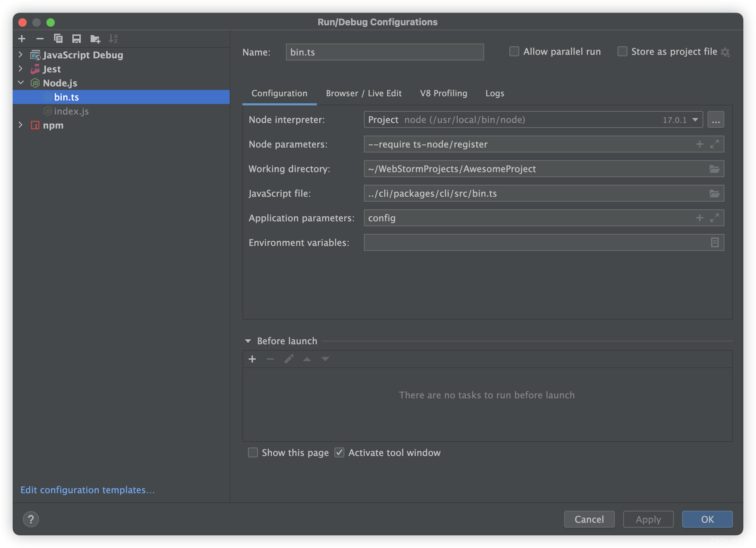Image resolution: width=756 pixels, height=548 pixels.
Task: Expand the Node parameters field
Action: tap(715, 144)
